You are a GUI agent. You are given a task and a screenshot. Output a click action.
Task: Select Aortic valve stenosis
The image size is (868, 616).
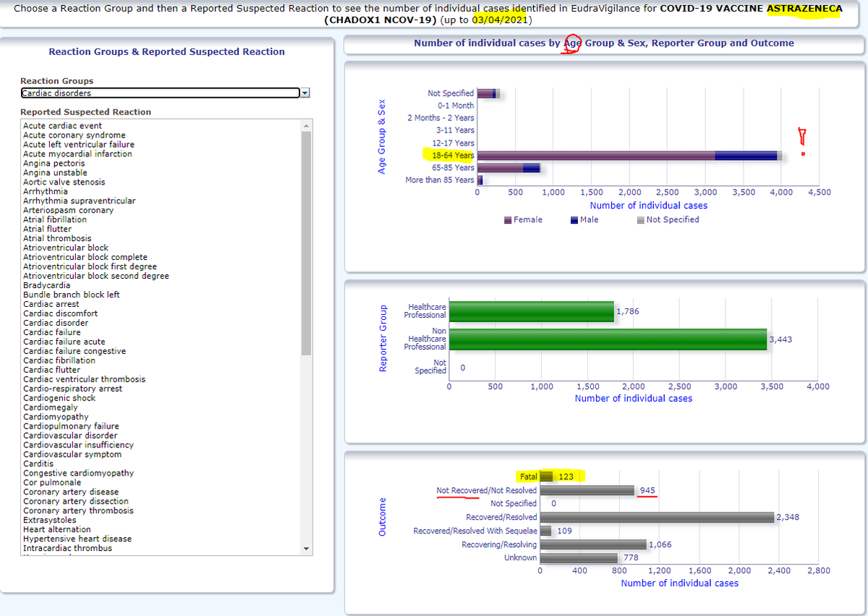pos(64,182)
